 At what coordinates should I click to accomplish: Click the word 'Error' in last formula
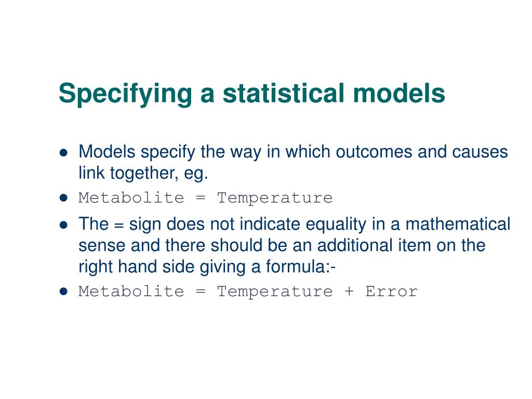(x=392, y=291)
